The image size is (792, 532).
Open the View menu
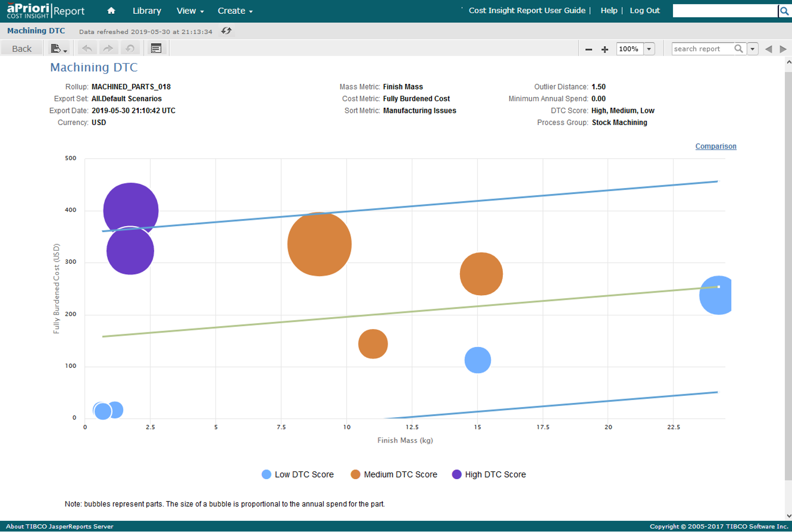coord(190,11)
